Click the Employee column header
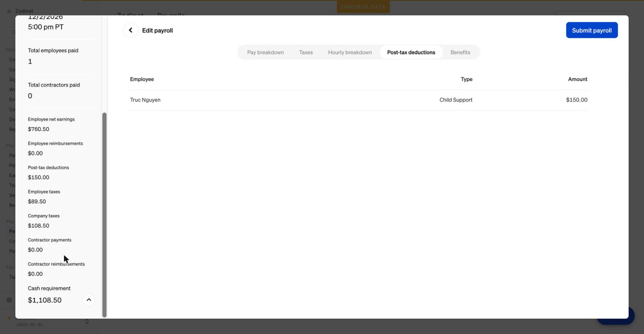The image size is (644, 334). coord(142,79)
